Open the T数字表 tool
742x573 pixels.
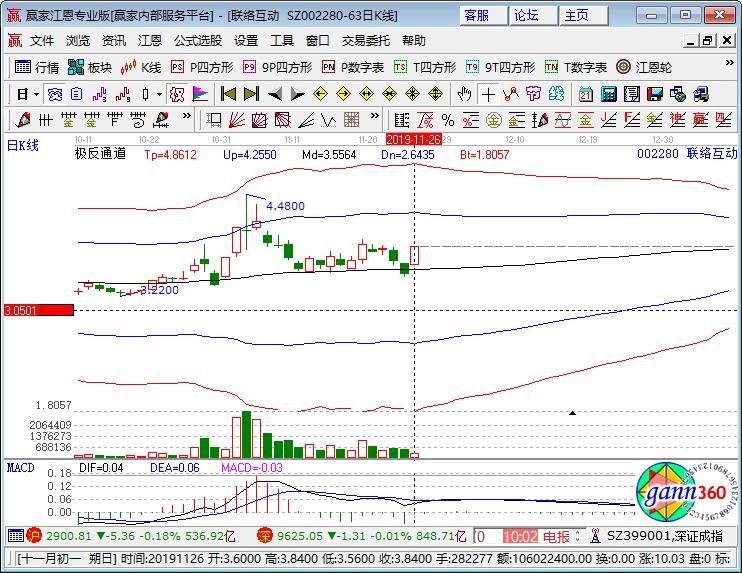point(575,67)
